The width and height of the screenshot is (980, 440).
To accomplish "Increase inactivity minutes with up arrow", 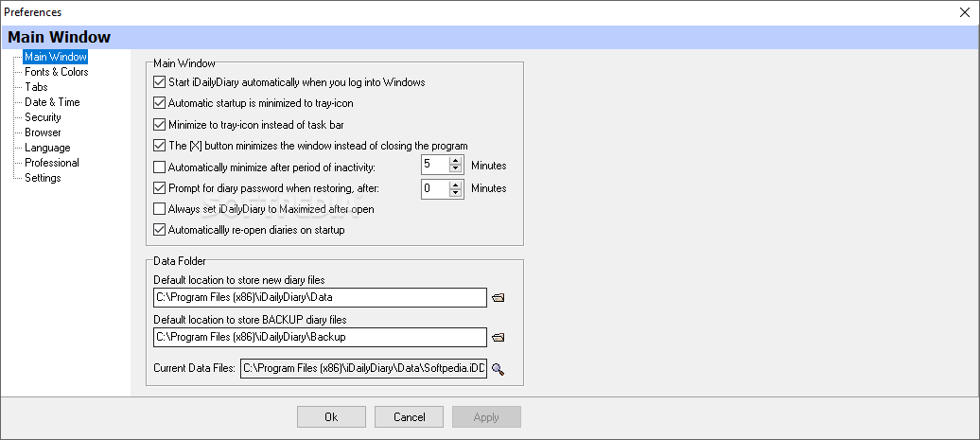I will tap(456, 161).
